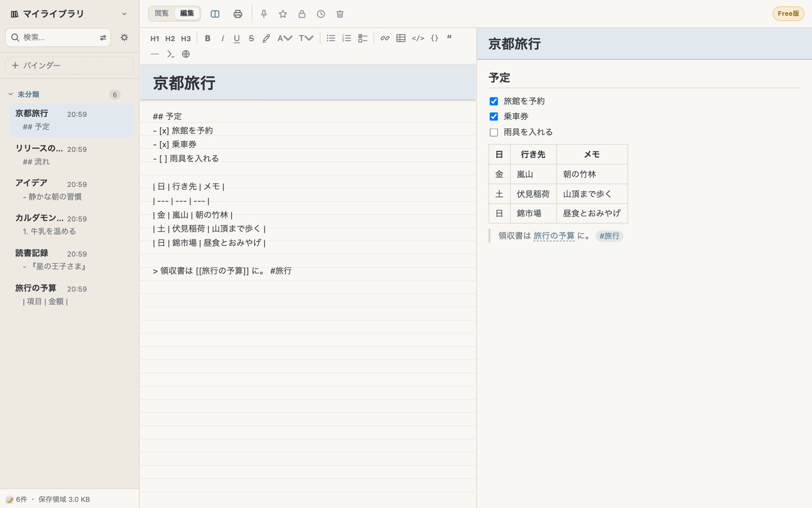Insert a bulleted list
The height and width of the screenshot is (508, 812).
(x=331, y=38)
